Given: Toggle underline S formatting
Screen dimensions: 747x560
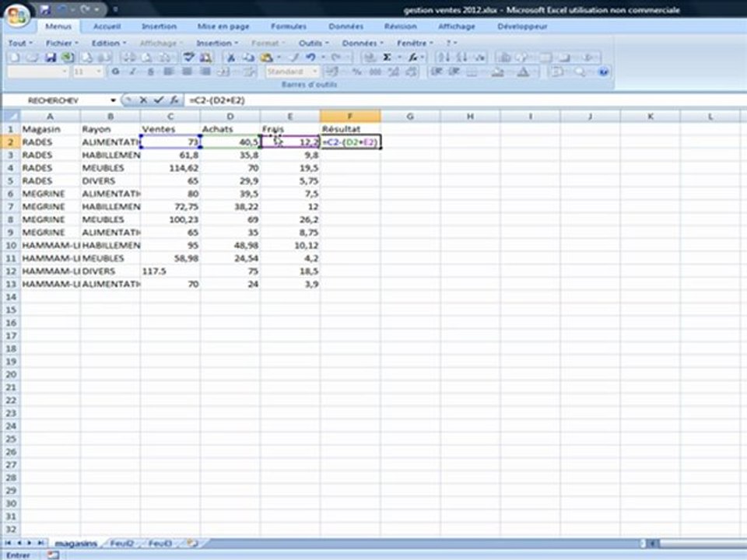Looking at the screenshot, I should click(150, 72).
